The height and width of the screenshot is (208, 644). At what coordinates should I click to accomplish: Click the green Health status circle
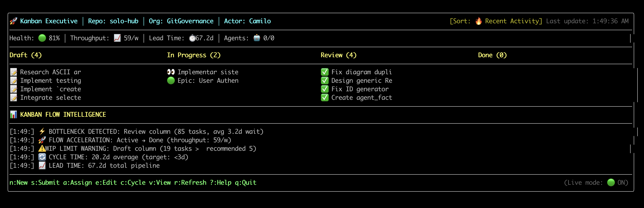[x=42, y=38]
